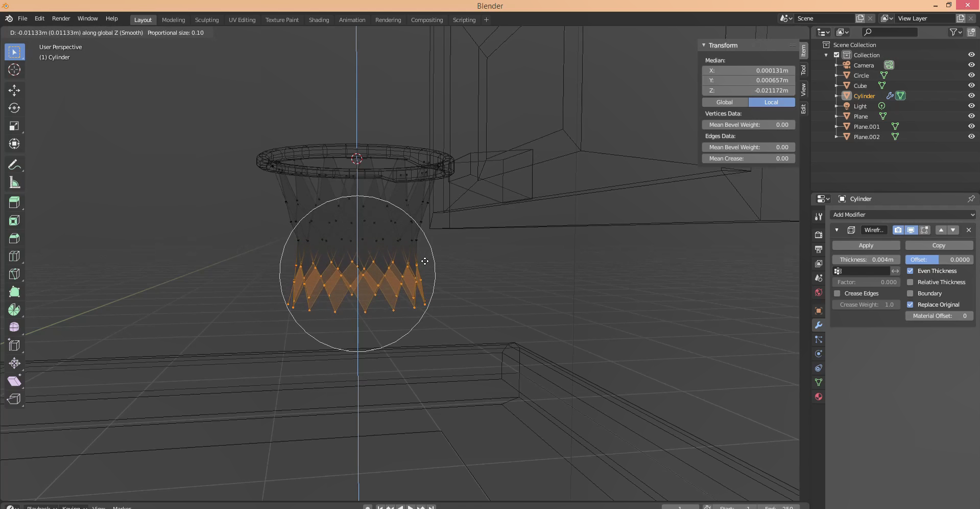980x509 pixels.
Task: Open the Material properties tab
Action: [819, 397]
